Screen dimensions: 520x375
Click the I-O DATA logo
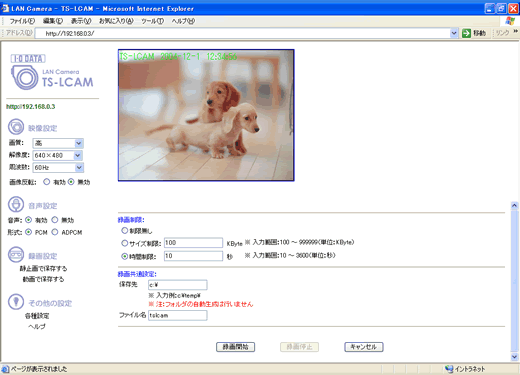(28, 59)
